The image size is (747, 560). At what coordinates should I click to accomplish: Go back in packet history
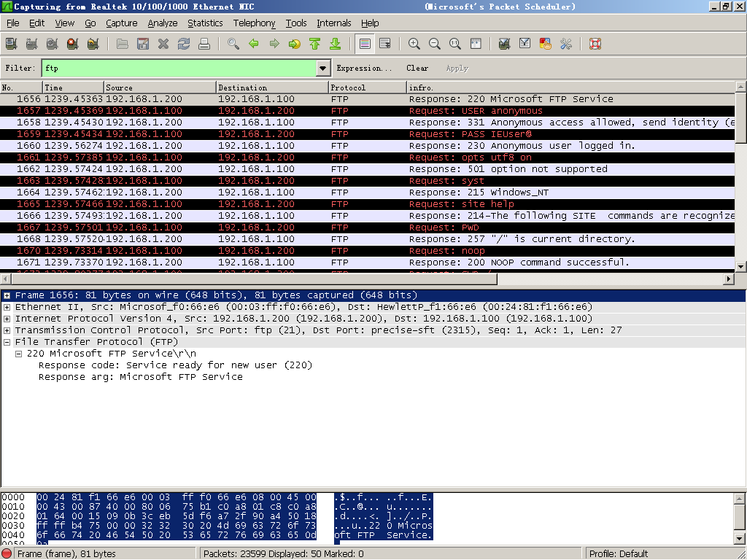click(254, 44)
